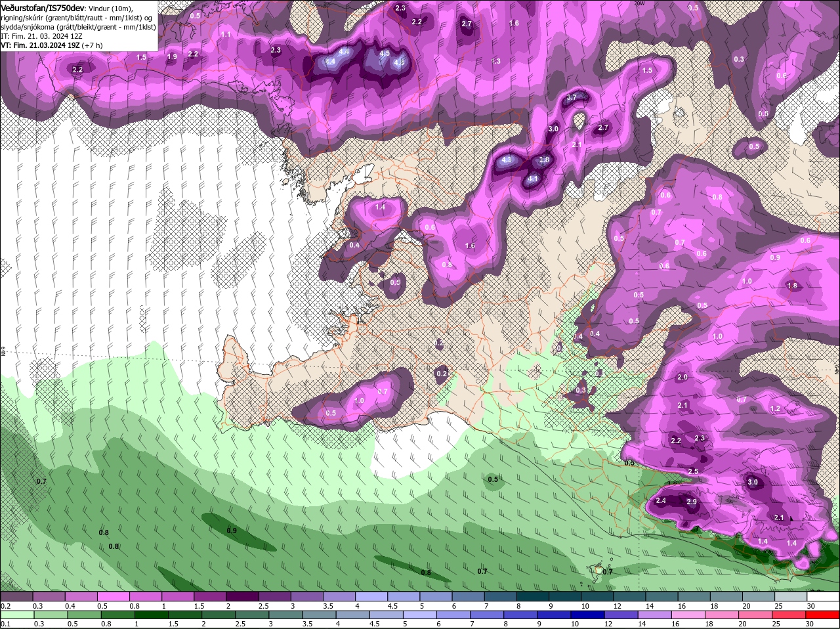This screenshot has width=840, height=629.
Task: Click the 2.5 snowfall value in the southeast
Action: click(692, 471)
